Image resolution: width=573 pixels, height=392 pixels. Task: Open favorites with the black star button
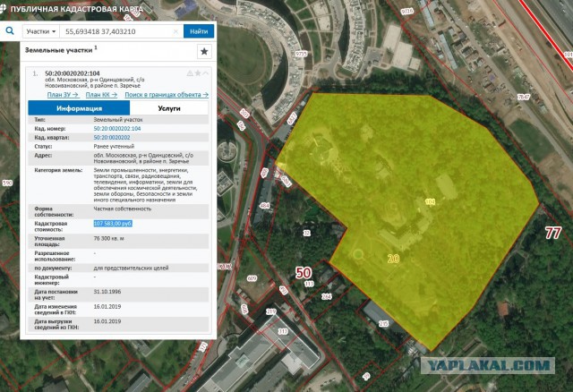[x=204, y=52]
